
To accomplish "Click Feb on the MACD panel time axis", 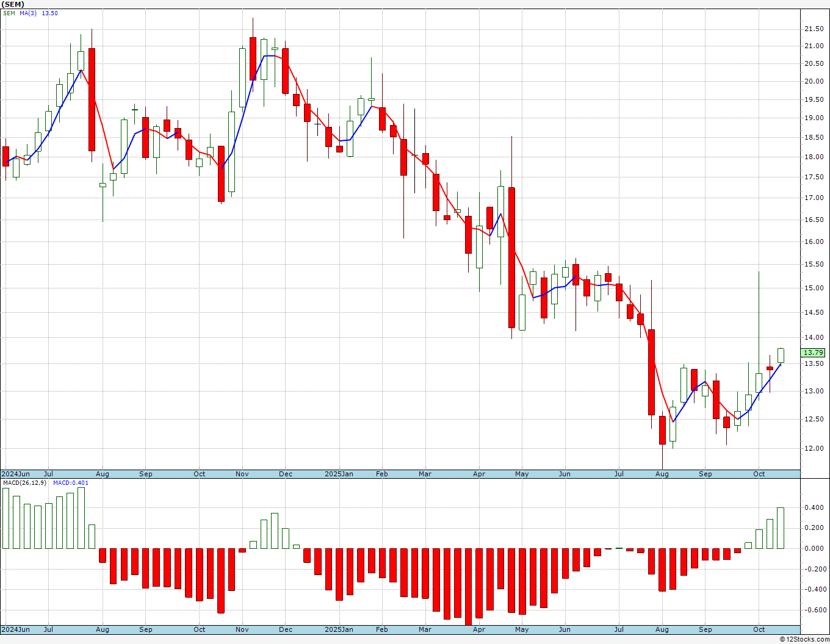I will coord(382,629).
